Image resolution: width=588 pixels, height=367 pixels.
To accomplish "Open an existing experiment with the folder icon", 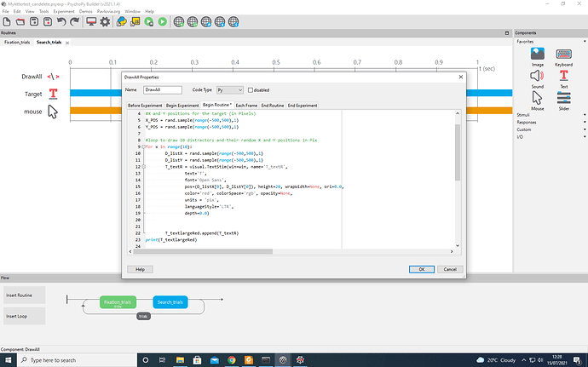I will click(x=20, y=22).
